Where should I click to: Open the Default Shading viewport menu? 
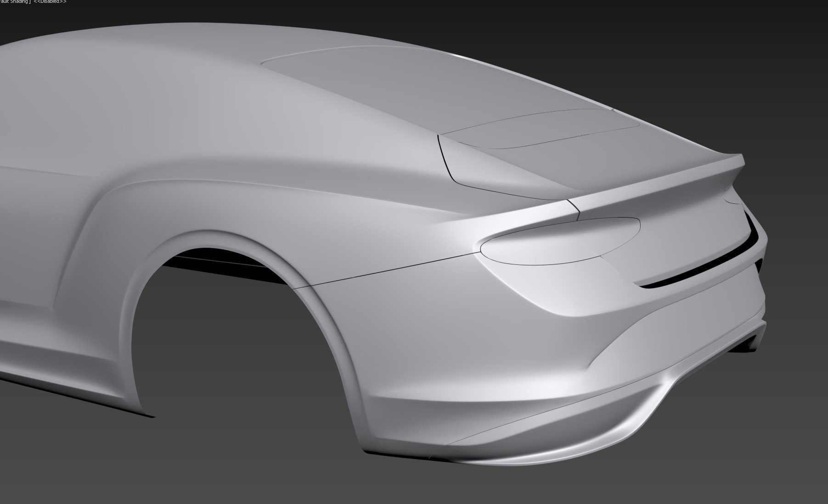(14, 2)
